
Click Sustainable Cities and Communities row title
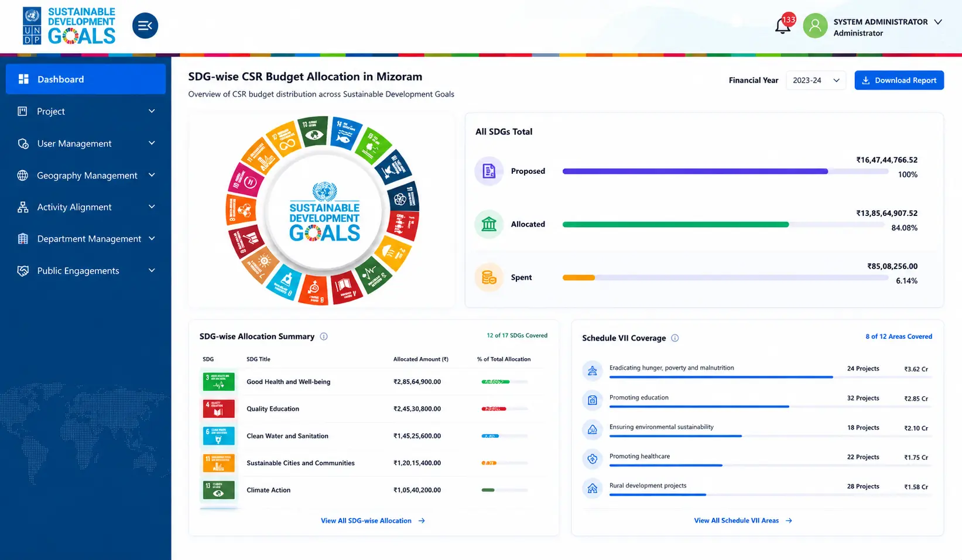click(300, 463)
